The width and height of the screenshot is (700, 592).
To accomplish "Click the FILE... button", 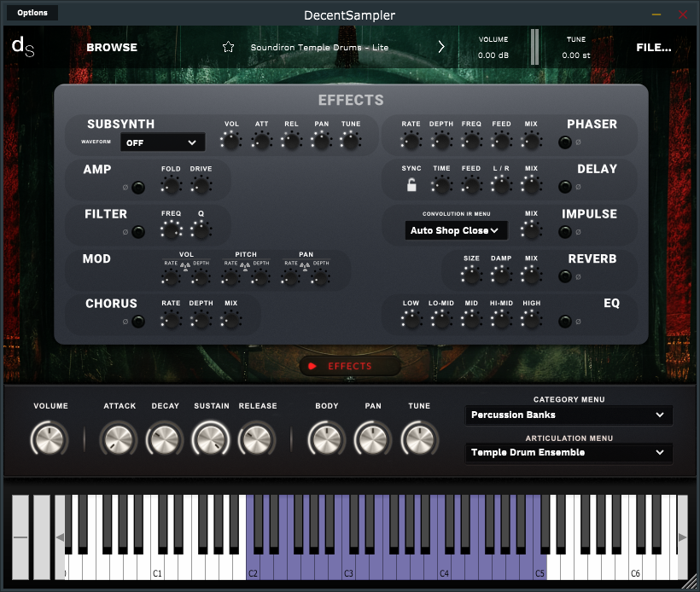I will point(654,47).
